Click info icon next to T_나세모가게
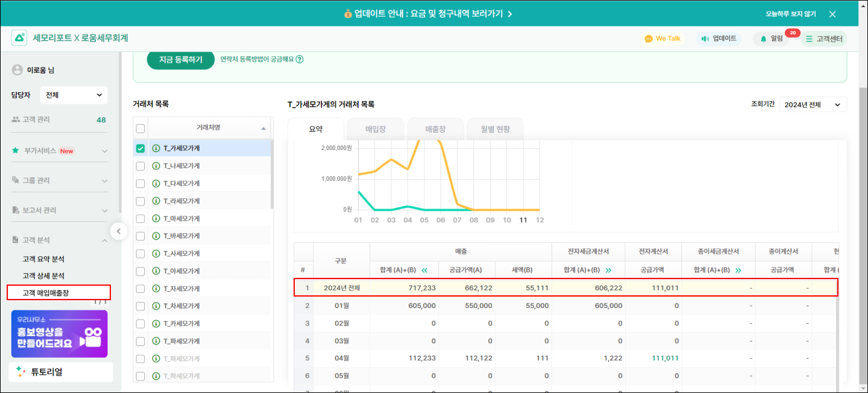The width and height of the screenshot is (868, 393). (x=156, y=166)
